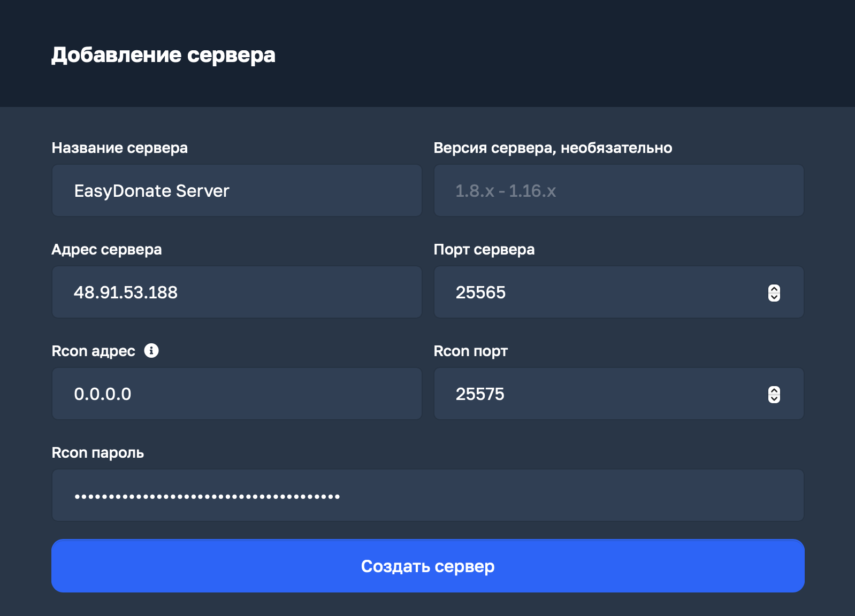Click the Порт сервера label text

click(484, 250)
